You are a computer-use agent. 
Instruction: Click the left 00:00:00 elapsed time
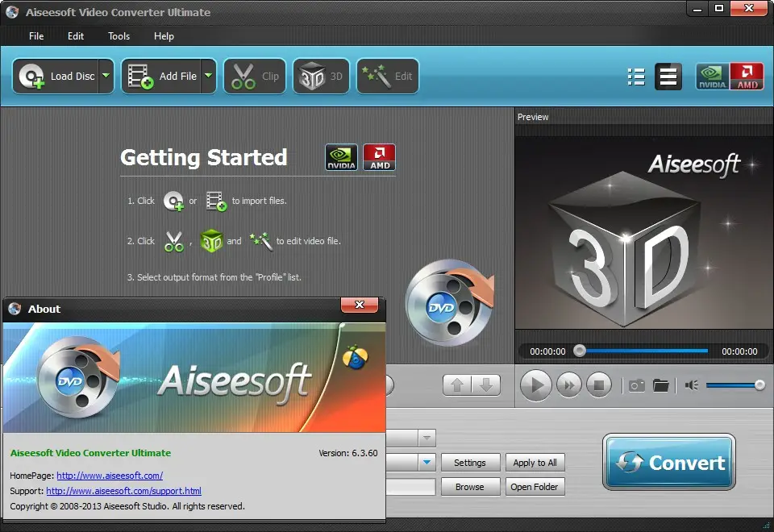[547, 351]
